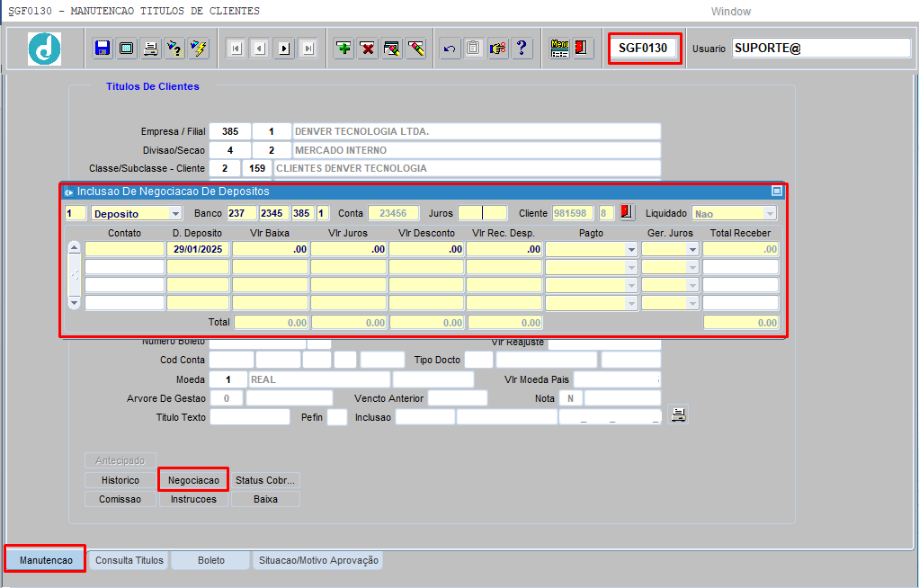Open Ger. Juros dropdown in last row
Viewport: 919px width, 588px height.
(x=692, y=303)
